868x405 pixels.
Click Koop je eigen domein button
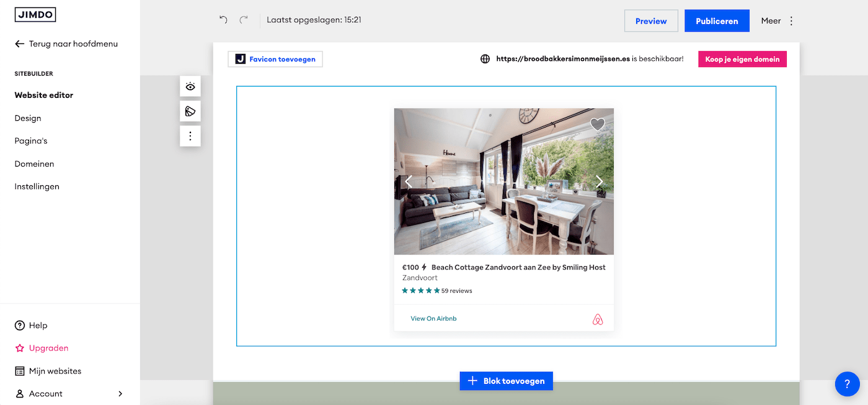[x=742, y=59]
